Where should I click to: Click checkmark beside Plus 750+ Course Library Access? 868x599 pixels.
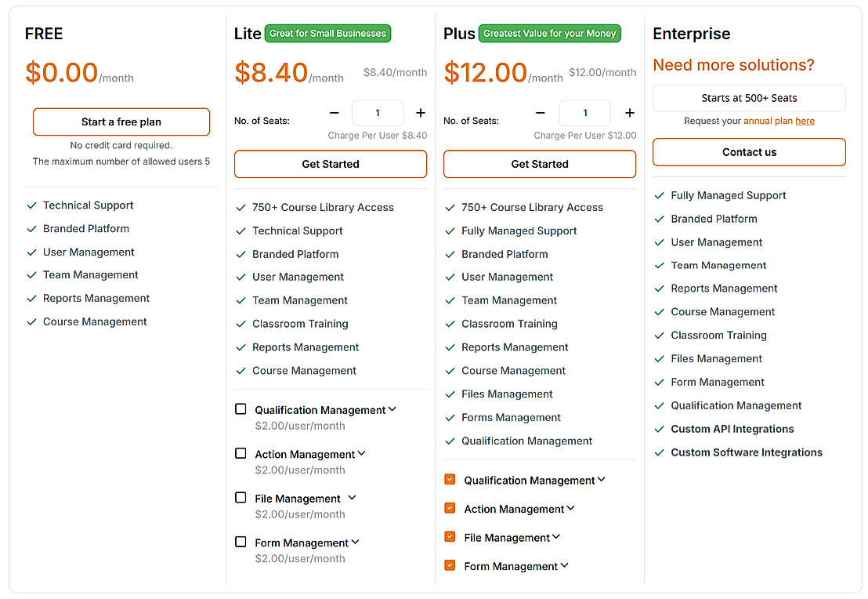(x=450, y=208)
